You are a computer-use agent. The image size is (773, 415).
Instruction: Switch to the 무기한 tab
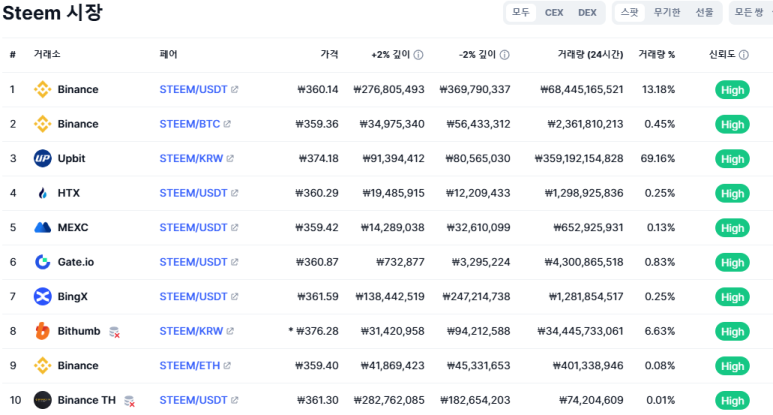tap(667, 12)
